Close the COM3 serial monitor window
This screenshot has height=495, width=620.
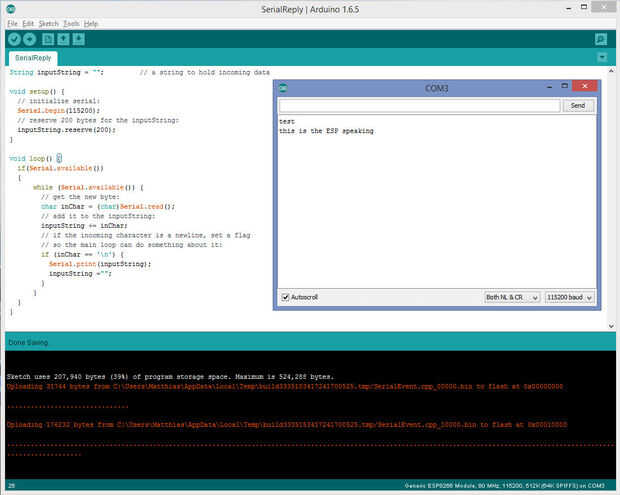tap(585, 86)
